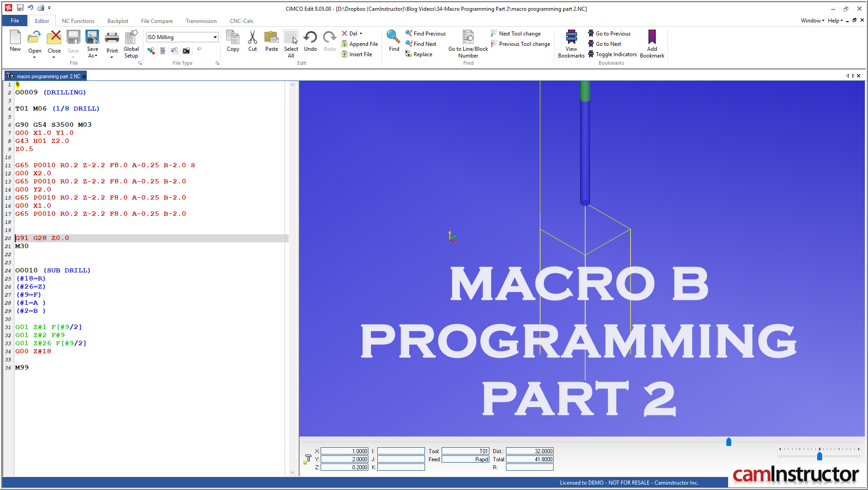Expand the Save As dropdown arrow
This screenshot has height=490, width=868.
tap(96, 56)
